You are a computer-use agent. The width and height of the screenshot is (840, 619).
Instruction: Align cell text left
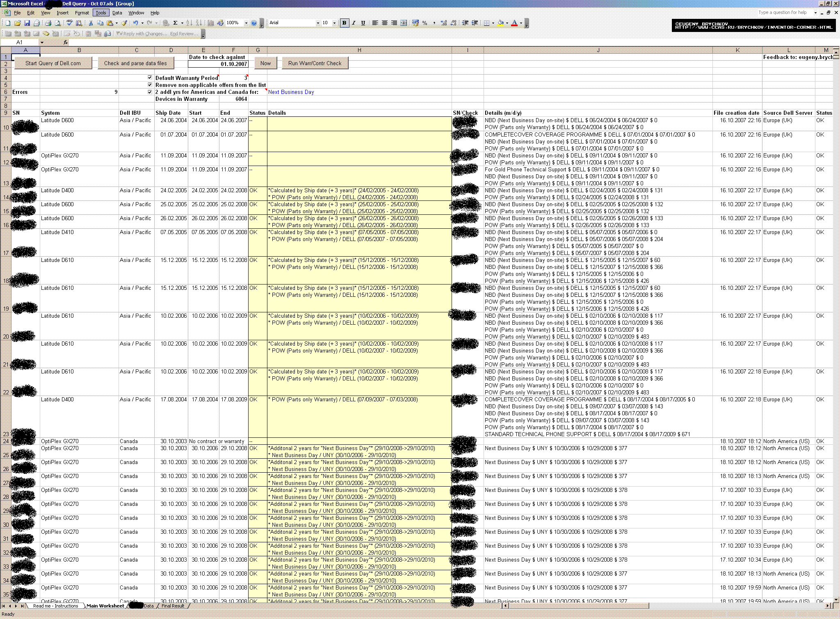pos(375,23)
